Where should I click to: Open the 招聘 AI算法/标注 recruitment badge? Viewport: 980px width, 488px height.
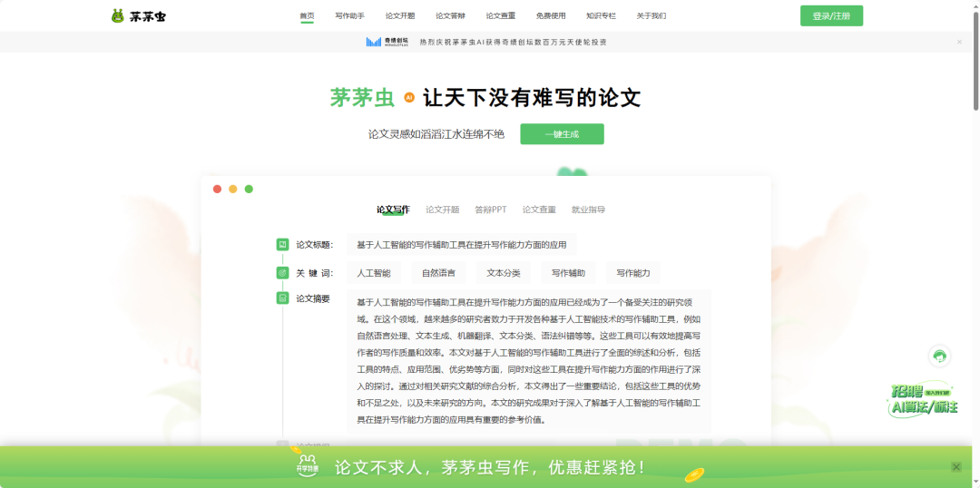point(925,399)
